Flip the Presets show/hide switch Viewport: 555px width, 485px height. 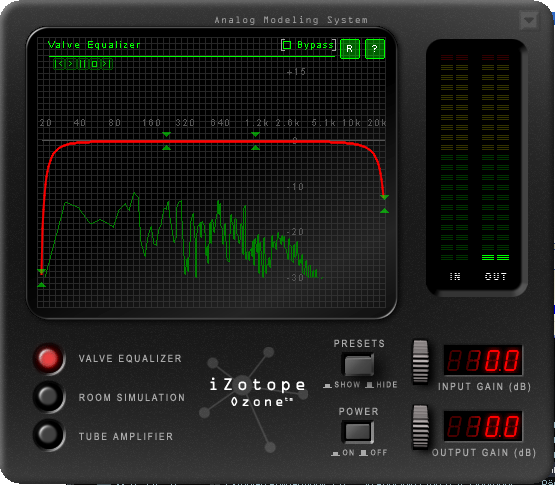[359, 365]
